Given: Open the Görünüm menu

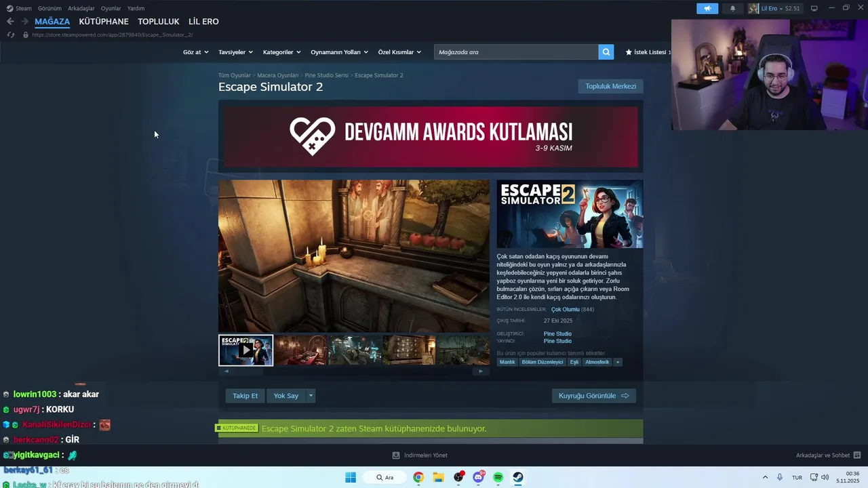Looking at the screenshot, I should [x=50, y=8].
